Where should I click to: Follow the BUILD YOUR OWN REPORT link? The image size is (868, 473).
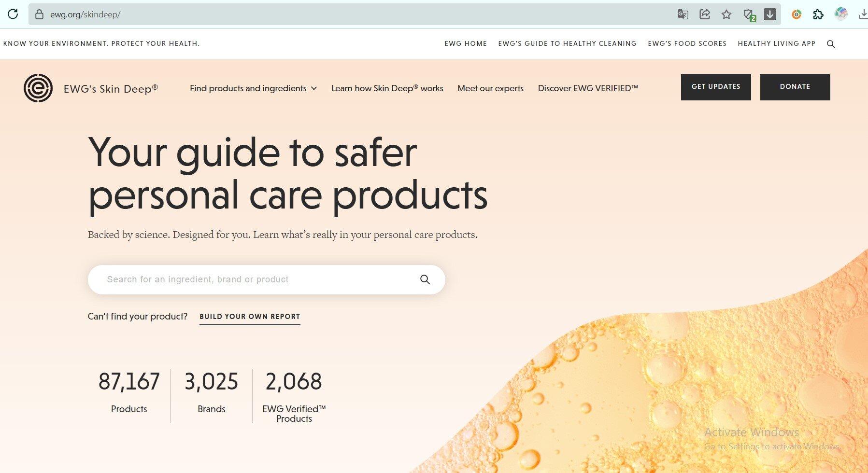[x=250, y=317]
